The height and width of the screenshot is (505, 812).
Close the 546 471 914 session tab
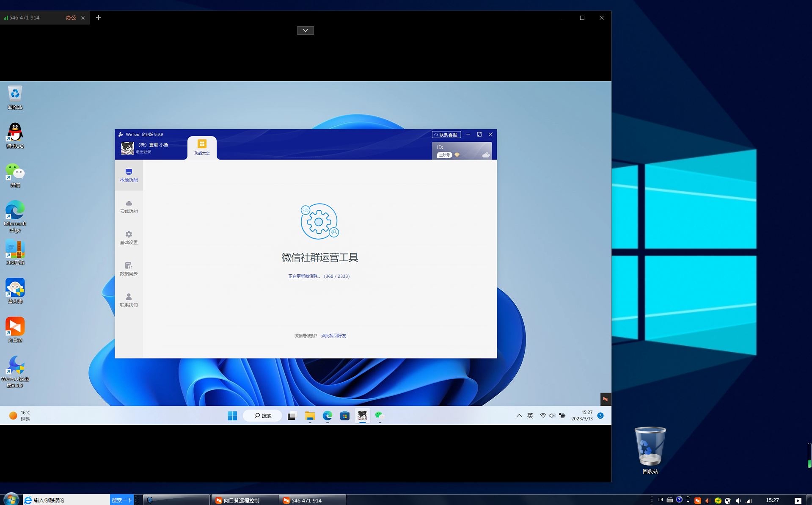pos(83,18)
